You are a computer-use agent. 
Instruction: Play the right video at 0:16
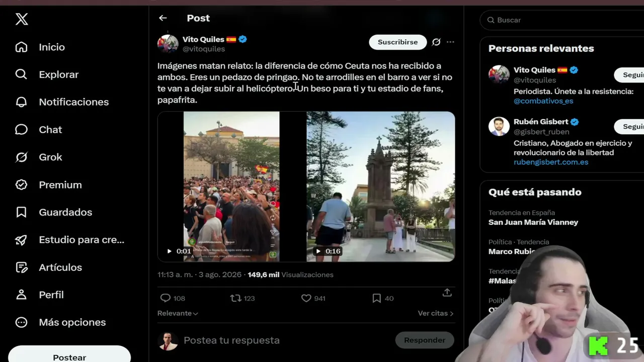tap(318, 251)
